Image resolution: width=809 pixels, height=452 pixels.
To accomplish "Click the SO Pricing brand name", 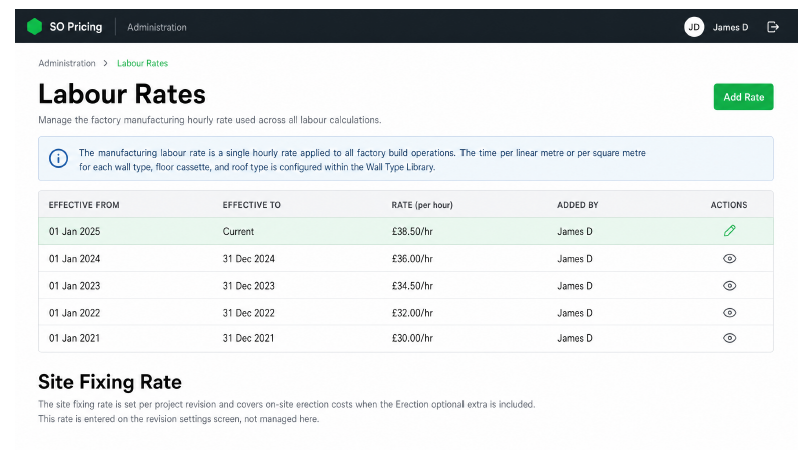I will (x=76, y=27).
